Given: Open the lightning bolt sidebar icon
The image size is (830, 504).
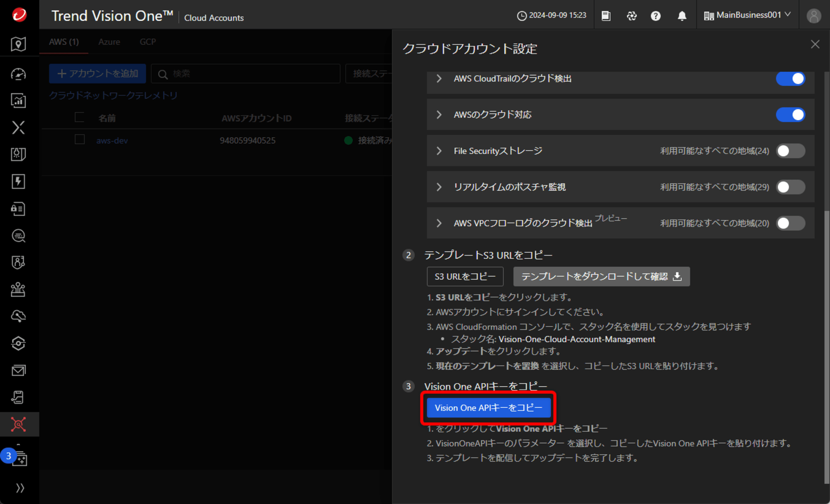Looking at the screenshot, I should [x=18, y=181].
